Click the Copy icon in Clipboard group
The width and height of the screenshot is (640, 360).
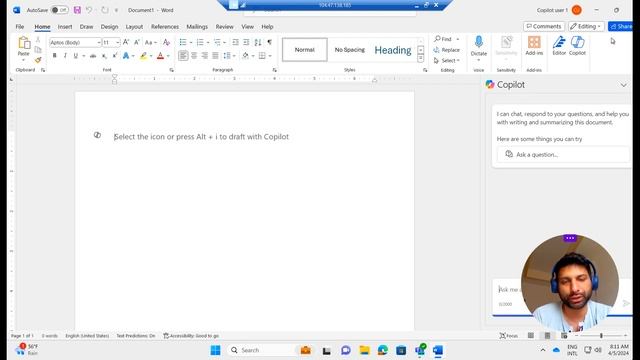point(38,50)
